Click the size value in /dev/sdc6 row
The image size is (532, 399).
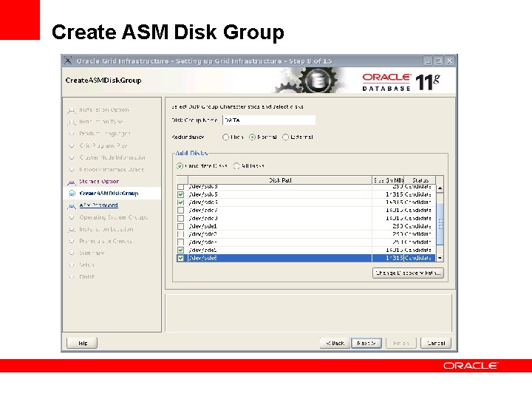395,202
